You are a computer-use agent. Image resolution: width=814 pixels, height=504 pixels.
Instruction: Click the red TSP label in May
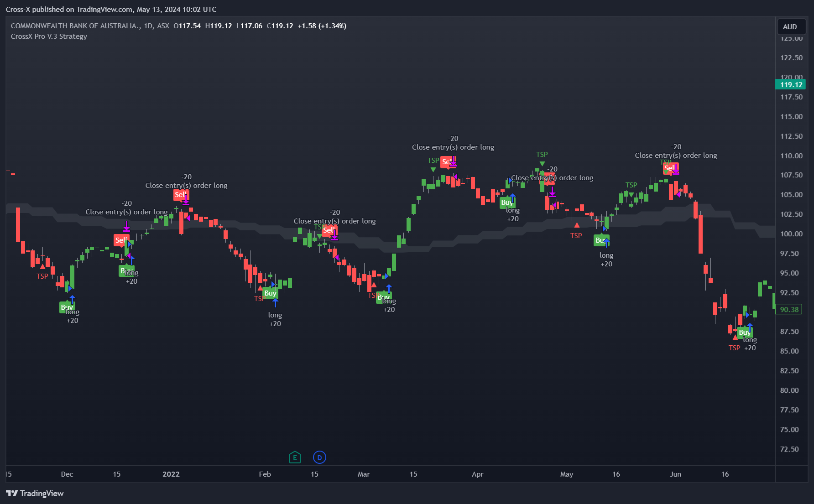[576, 235]
